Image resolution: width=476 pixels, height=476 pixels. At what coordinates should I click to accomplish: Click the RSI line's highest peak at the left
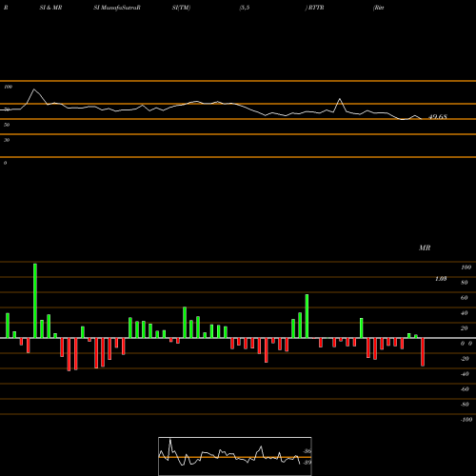(x=34, y=89)
